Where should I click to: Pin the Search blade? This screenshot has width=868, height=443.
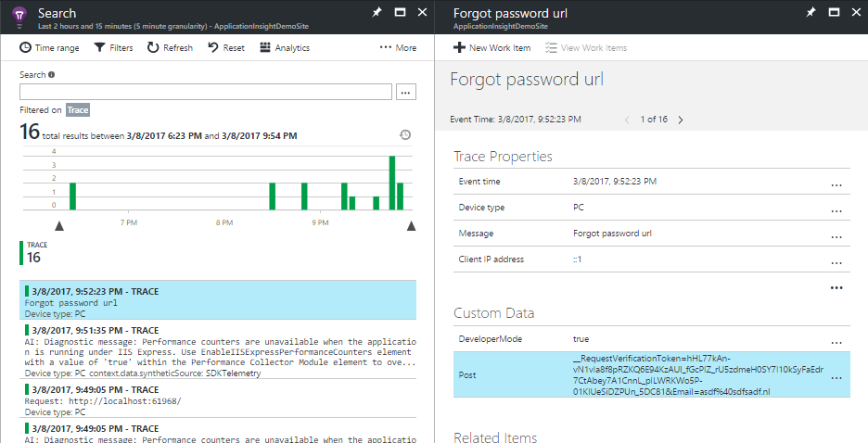(377, 12)
